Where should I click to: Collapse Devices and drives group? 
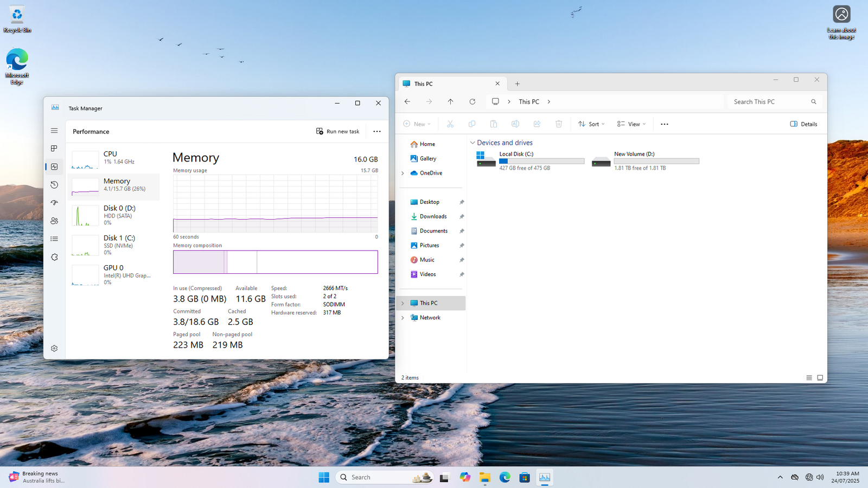473,143
